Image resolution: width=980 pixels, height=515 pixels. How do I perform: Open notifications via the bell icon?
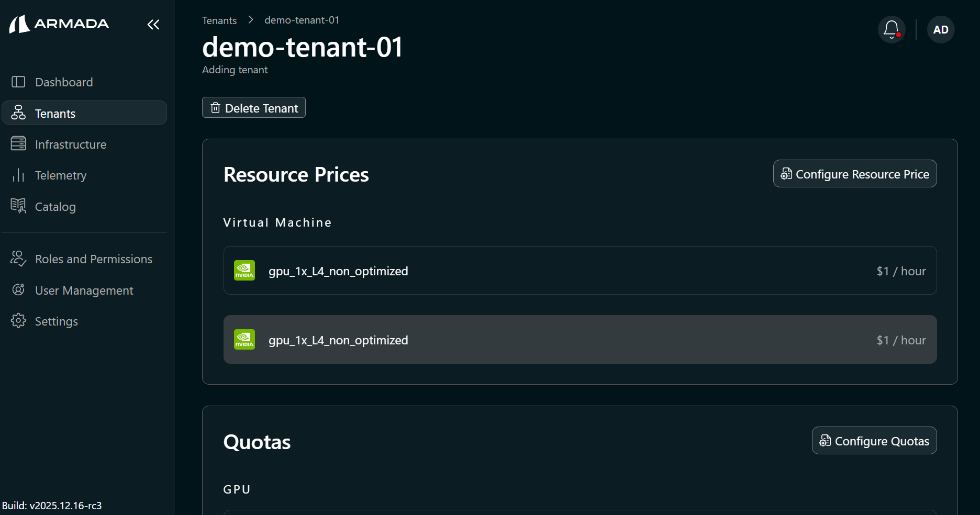pyautogui.click(x=891, y=29)
